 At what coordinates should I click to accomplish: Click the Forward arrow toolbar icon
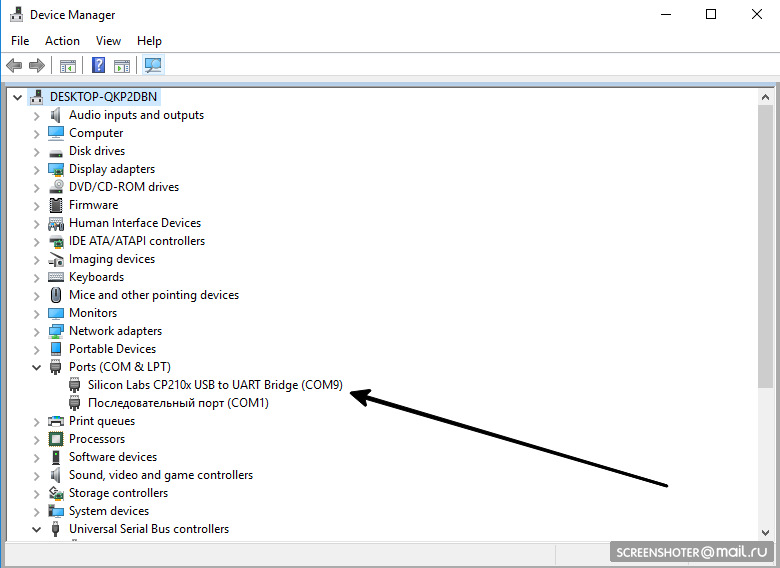click(x=37, y=66)
